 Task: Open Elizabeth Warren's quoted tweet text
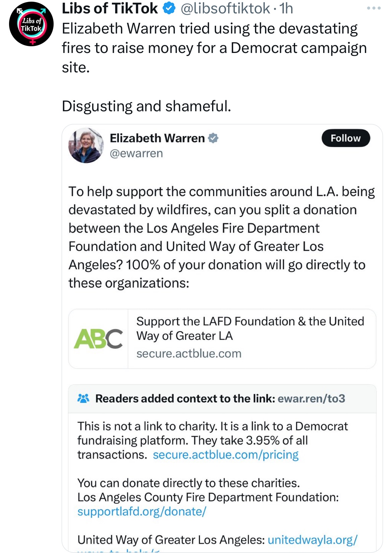click(x=221, y=237)
